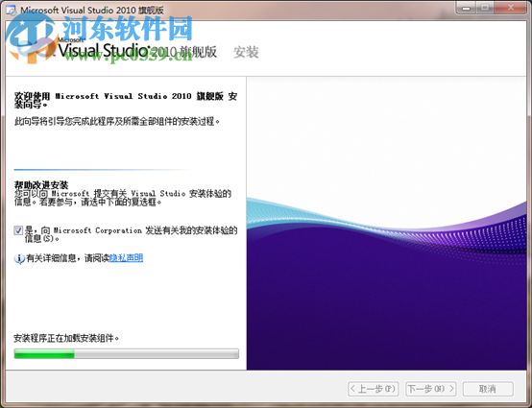Click the blue info icon beside privacy text

(x=19, y=259)
